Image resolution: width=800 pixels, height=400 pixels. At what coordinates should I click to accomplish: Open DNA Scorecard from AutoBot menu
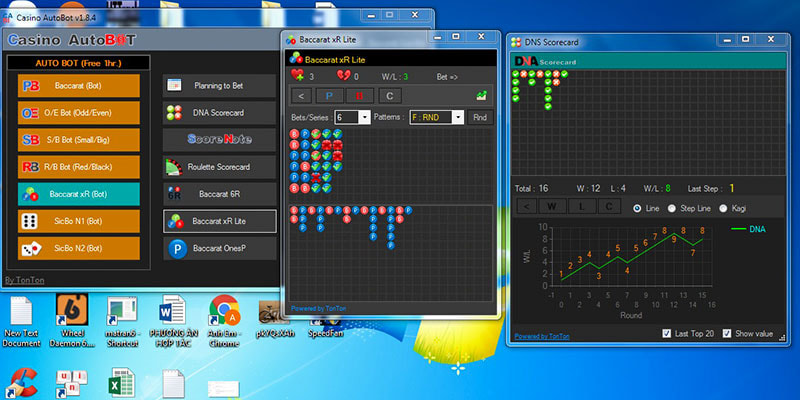tap(219, 113)
